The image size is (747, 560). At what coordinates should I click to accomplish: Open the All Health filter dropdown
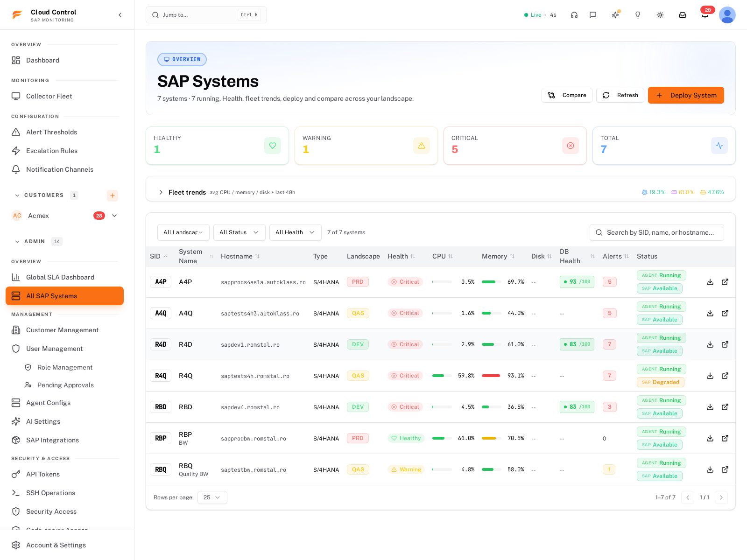click(x=296, y=232)
